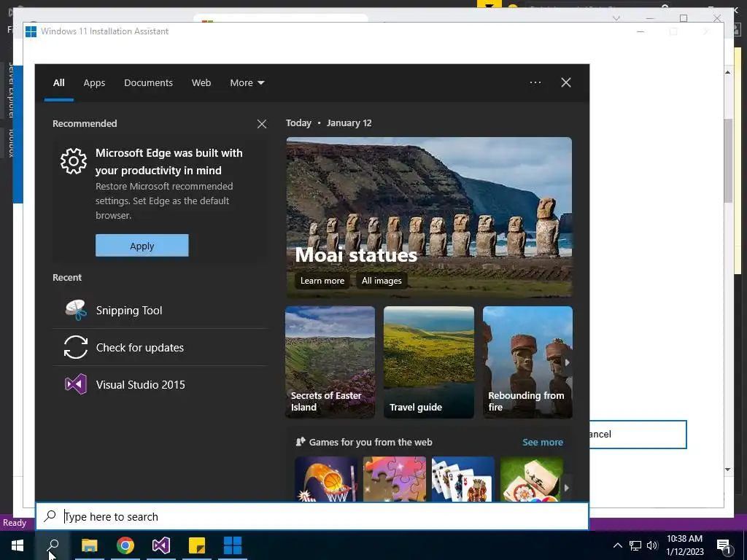Image resolution: width=747 pixels, height=560 pixels.
Task: Expand the More dropdown
Action: click(x=247, y=83)
